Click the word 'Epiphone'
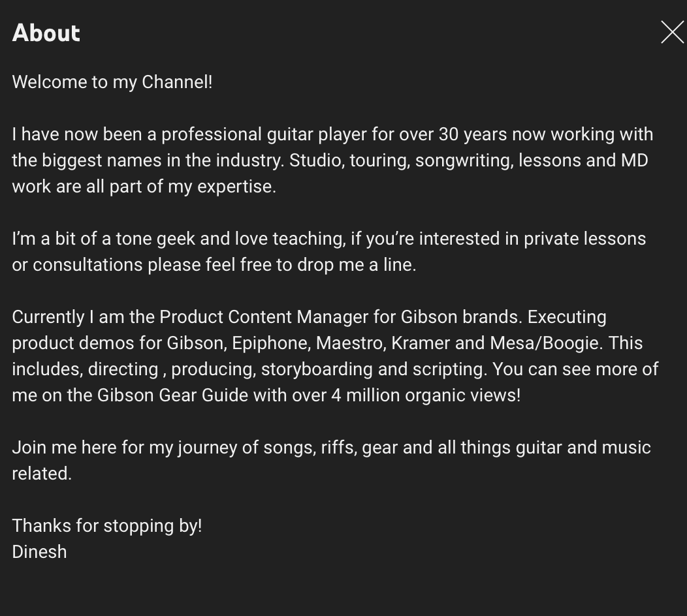The image size is (687, 616). [x=270, y=343]
